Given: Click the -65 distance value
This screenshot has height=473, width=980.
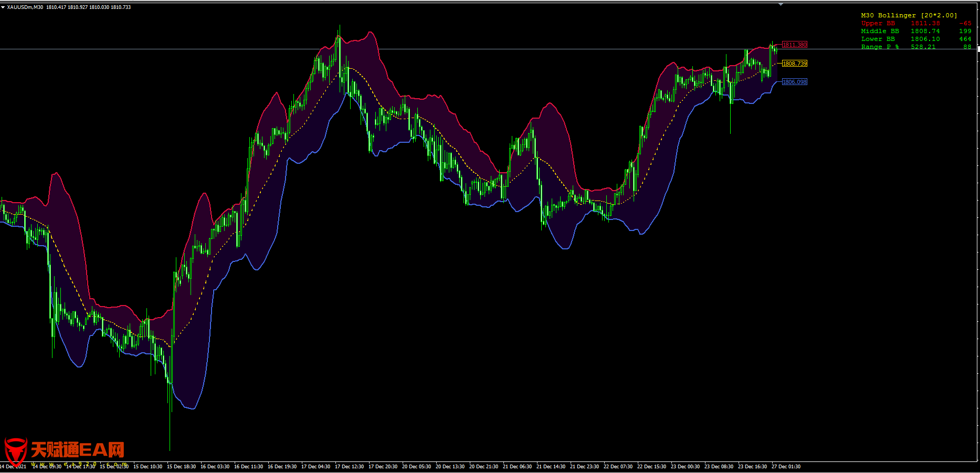Looking at the screenshot, I should 965,23.
